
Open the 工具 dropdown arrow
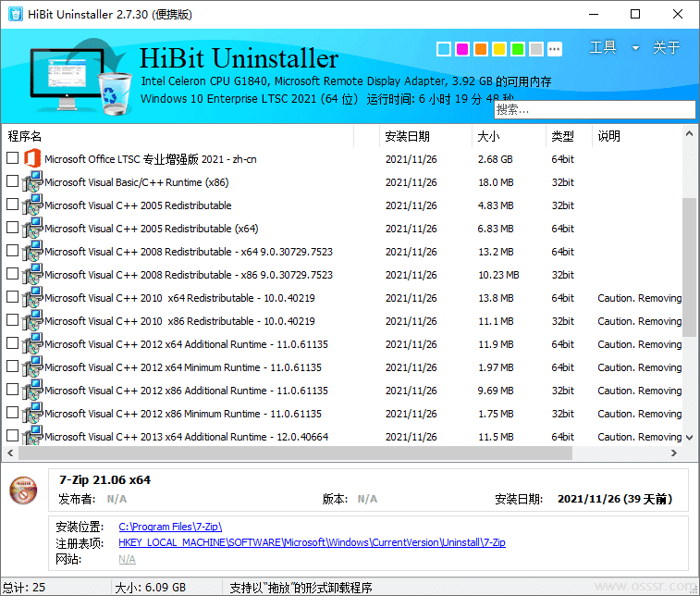coord(635,48)
